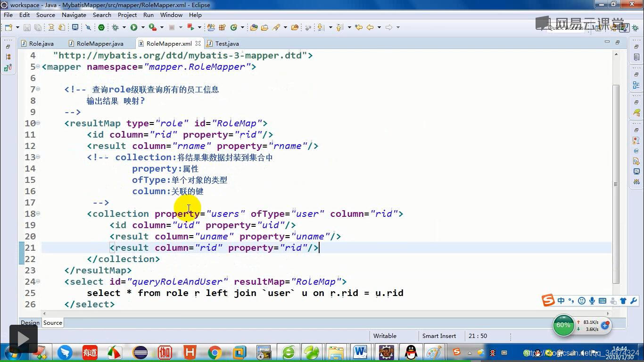
Task: Open the New file dropdown arrow
Action: pyautogui.click(x=17, y=27)
